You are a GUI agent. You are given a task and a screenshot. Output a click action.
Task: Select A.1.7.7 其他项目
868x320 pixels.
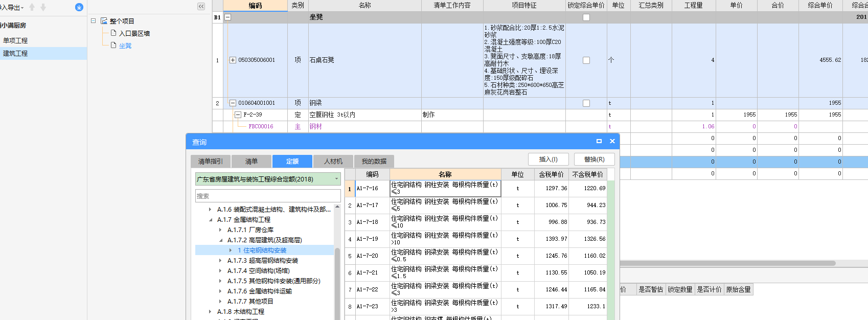coord(250,301)
